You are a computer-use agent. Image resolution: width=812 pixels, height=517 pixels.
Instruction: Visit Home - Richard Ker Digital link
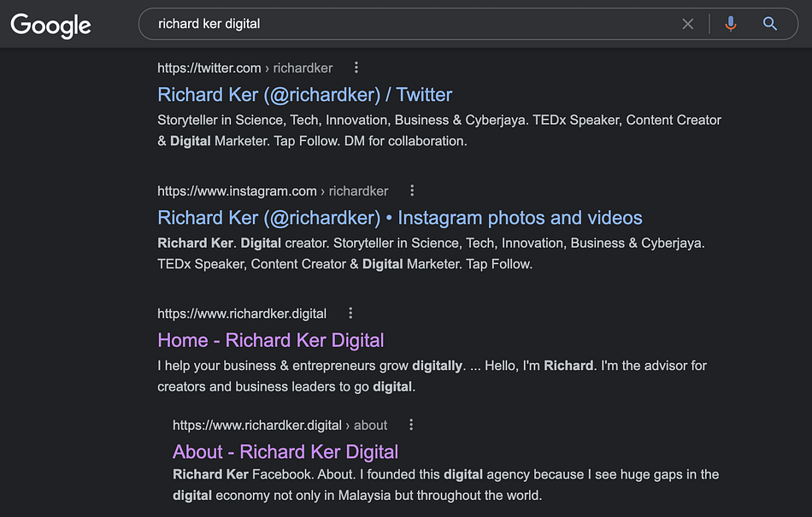click(271, 340)
